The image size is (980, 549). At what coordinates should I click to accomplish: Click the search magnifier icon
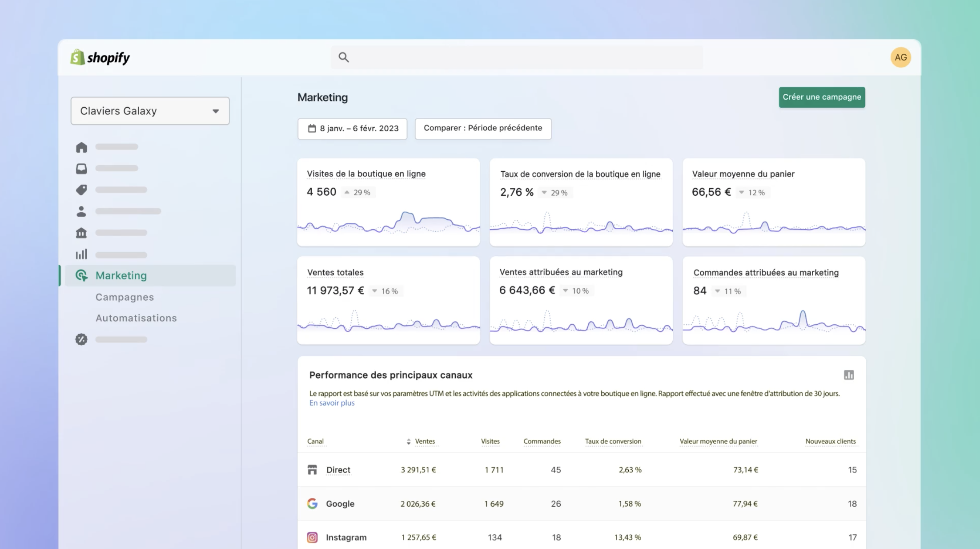pos(344,57)
